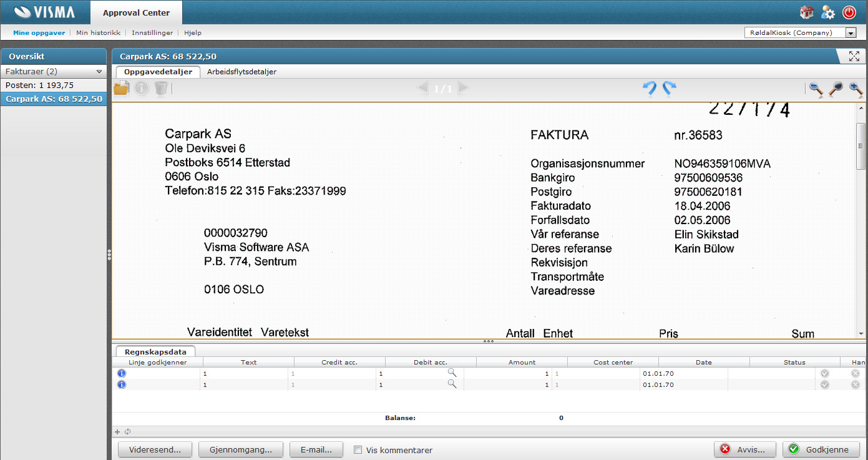Click the Status column header
This screenshot has height=460, width=868.
coord(795,362)
